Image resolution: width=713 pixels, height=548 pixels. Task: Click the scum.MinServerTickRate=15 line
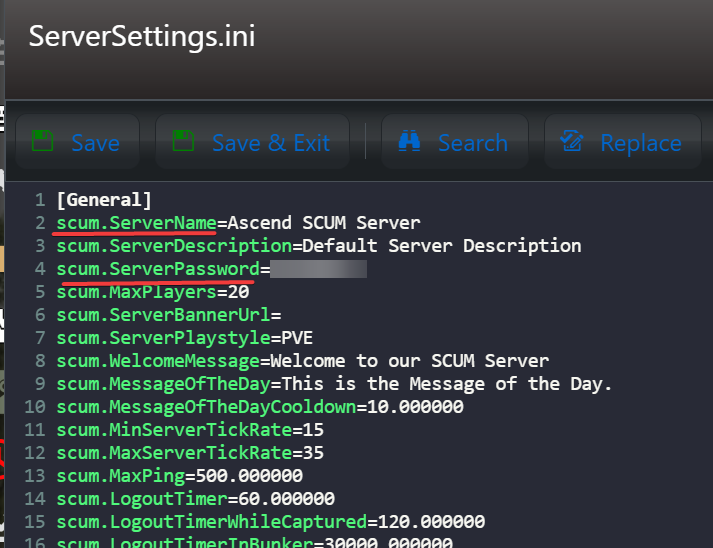(x=190, y=430)
